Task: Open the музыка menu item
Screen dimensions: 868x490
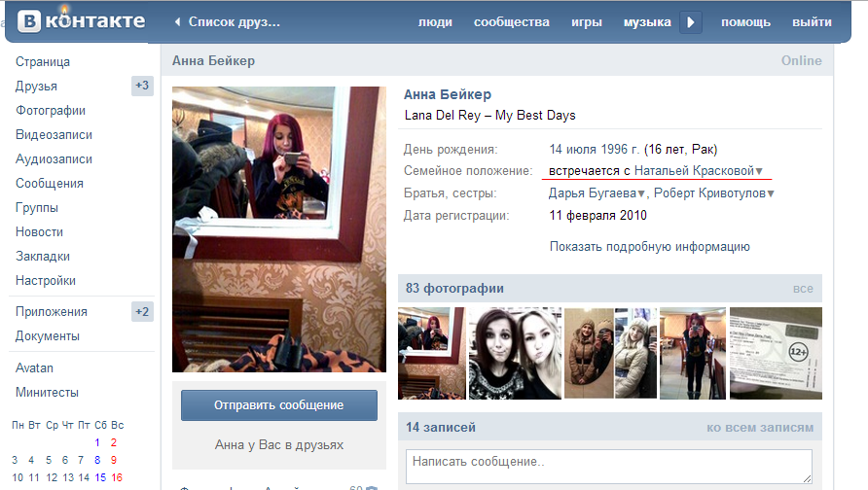Action: coord(647,22)
